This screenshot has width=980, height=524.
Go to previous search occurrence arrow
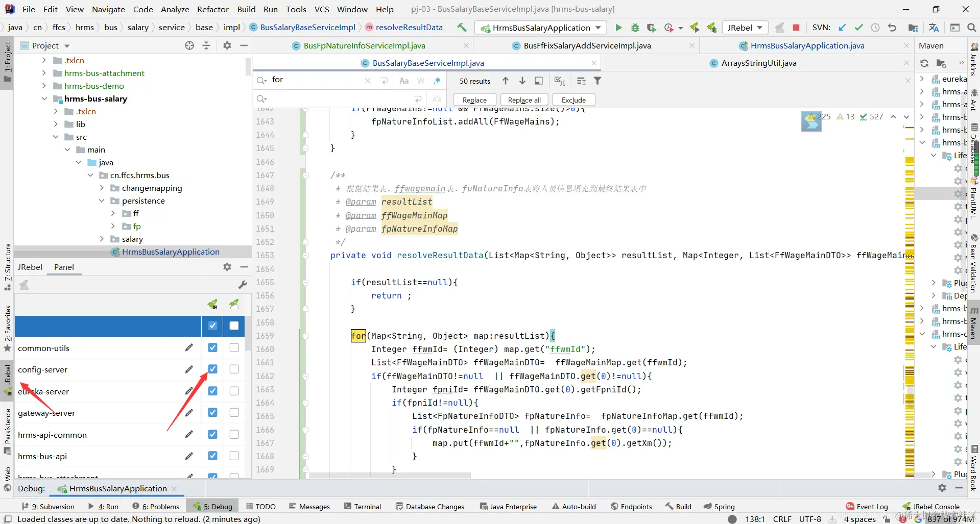[x=506, y=81]
